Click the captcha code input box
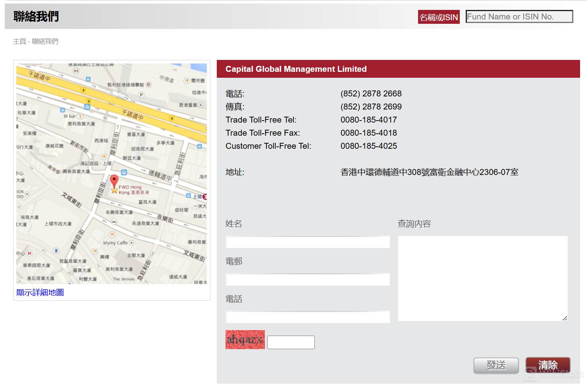588x388 pixels. pyautogui.click(x=291, y=342)
